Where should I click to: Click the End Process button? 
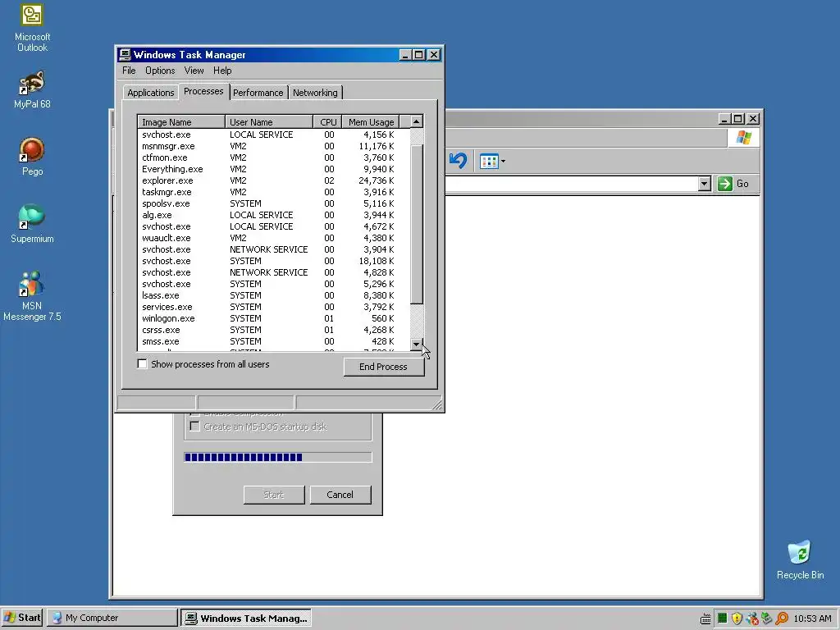pos(384,367)
